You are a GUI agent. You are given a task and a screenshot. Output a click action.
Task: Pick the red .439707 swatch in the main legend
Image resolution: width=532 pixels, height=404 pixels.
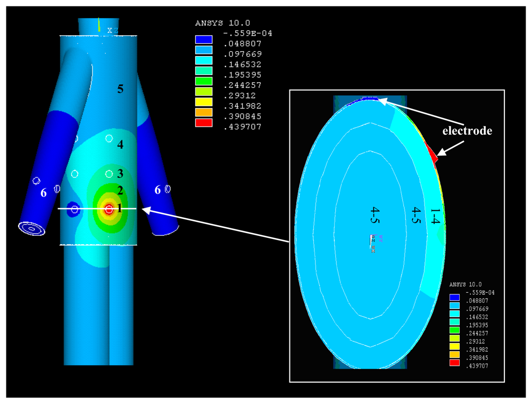click(204, 123)
